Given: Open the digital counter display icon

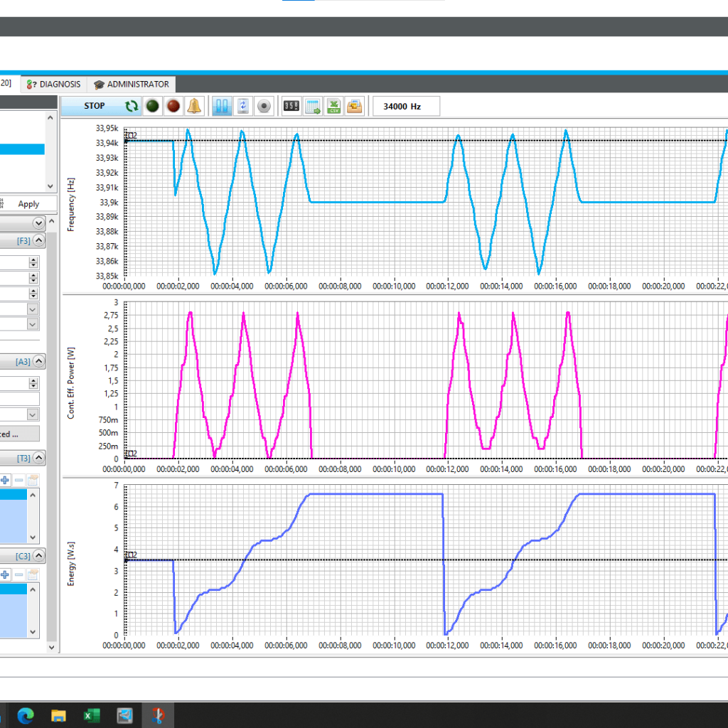Looking at the screenshot, I should point(291,106).
